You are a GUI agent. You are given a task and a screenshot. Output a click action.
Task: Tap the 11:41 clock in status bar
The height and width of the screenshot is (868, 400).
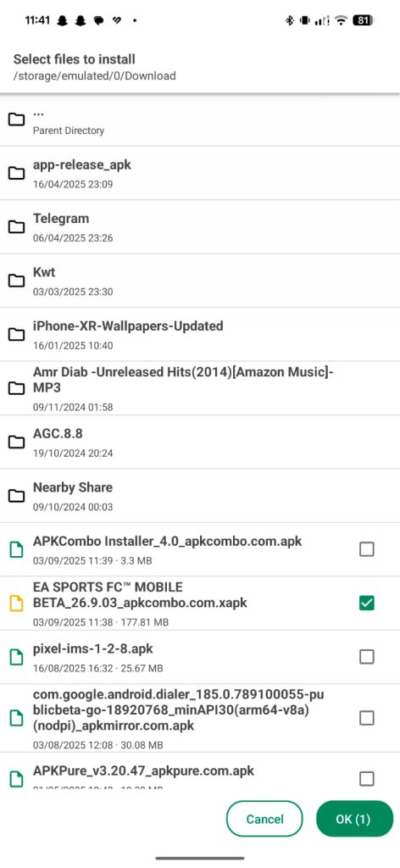37,20
